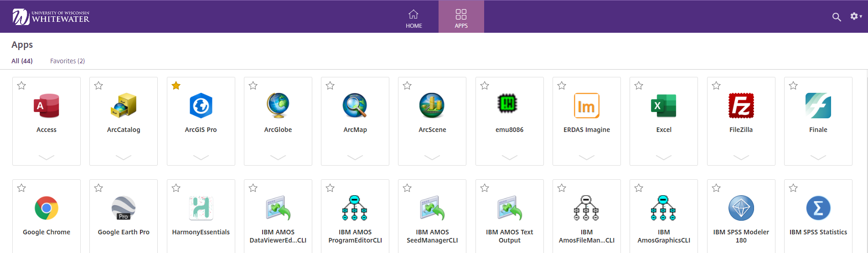Screen dimensions: 868x253
Task: Add Google Chrome to favorites via star
Action: tap(21, 187)
